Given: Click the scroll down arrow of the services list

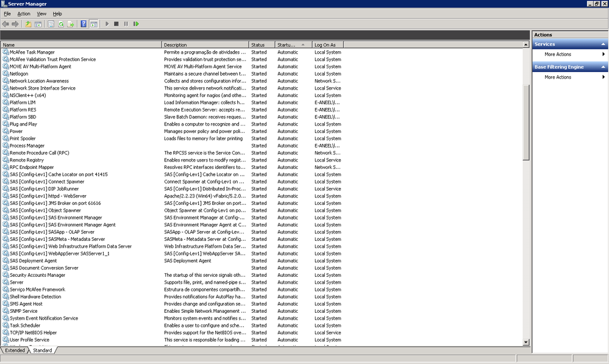Looking at the screenshot, I should 526,343.
